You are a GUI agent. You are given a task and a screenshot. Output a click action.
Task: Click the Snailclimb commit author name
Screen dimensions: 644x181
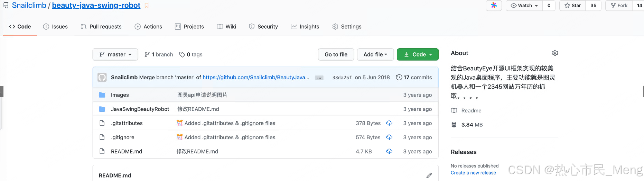pos(124,77)
